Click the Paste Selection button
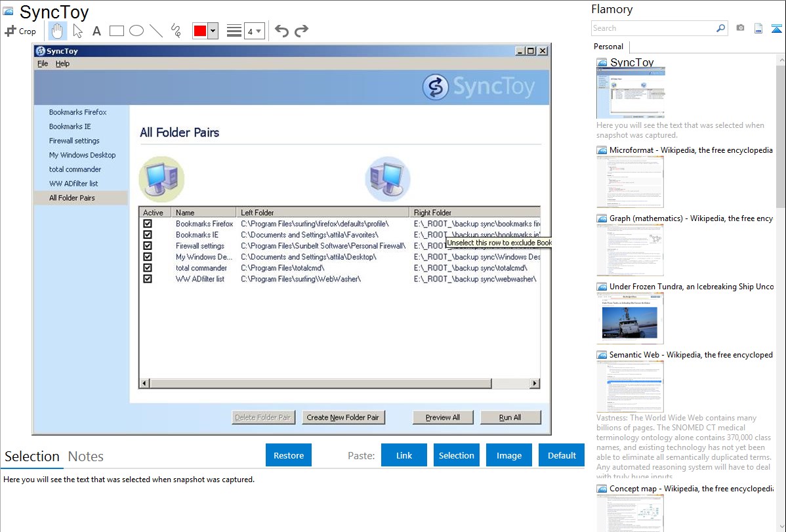The height and width of the screenshot is (532, 786). 456,455
